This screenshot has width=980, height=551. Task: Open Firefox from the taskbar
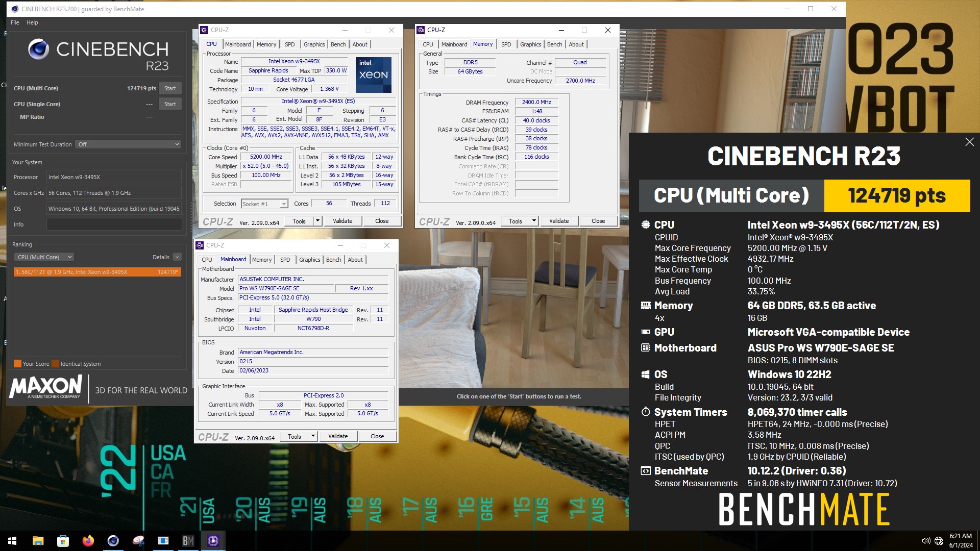tap(88, 541)
